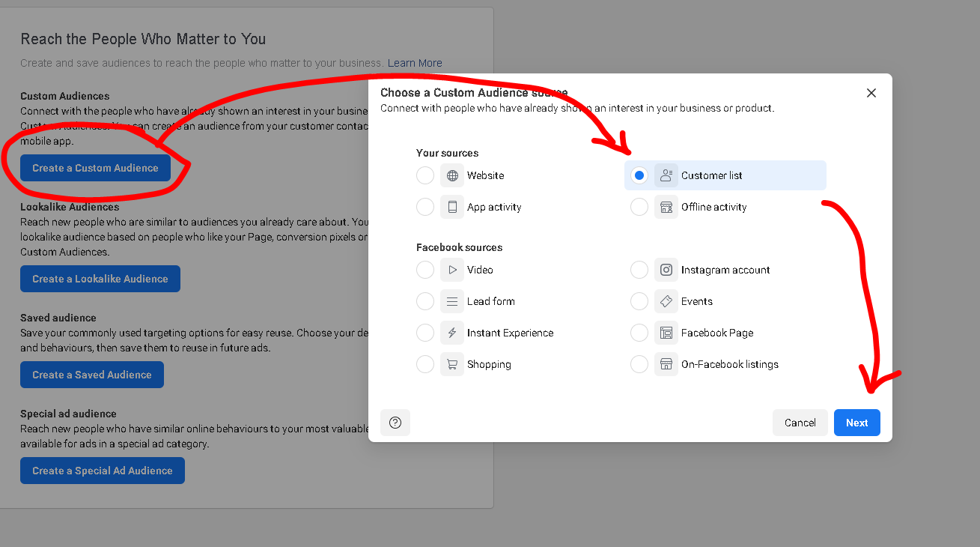The height and width of the screenshot is (547, 980).
Task: Select the Video radio button
Action: pyautogui.click(x=425, y=270)
